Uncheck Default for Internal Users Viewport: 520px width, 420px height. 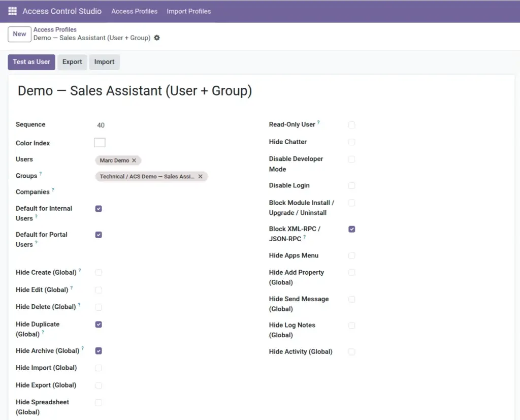pos(99,209)
